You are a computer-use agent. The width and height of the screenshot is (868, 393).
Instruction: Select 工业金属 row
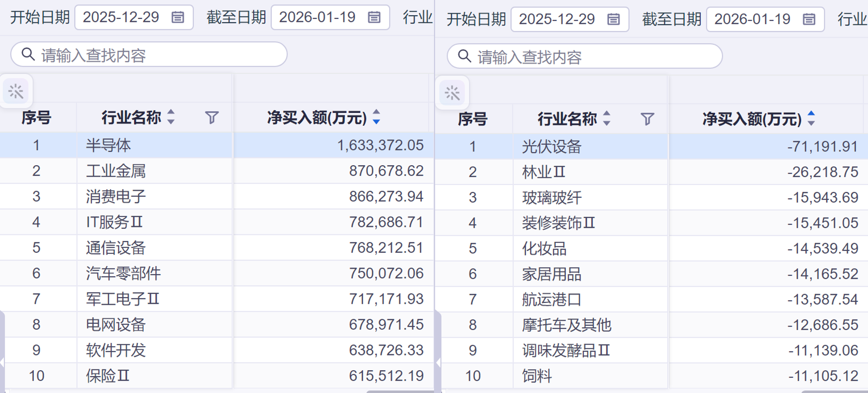click(217, 171)
